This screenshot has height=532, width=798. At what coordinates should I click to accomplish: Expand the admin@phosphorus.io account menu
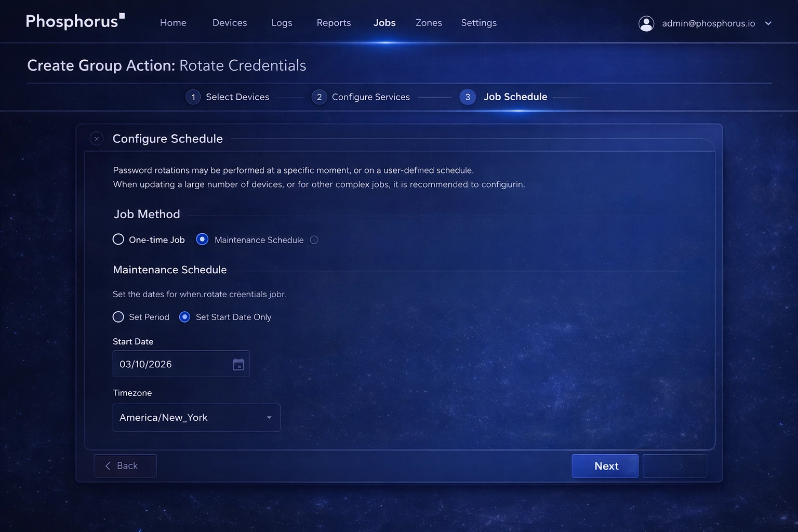coord(768,23)
